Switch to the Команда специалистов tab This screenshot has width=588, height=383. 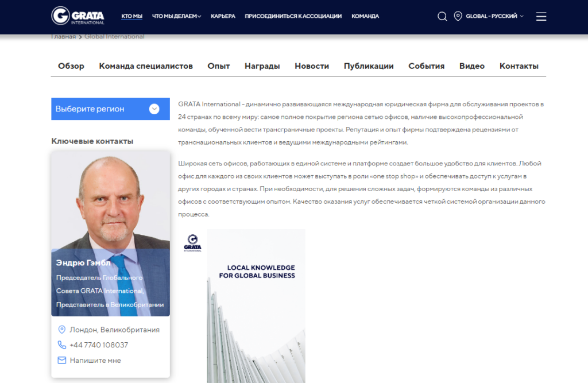(146, 66)
